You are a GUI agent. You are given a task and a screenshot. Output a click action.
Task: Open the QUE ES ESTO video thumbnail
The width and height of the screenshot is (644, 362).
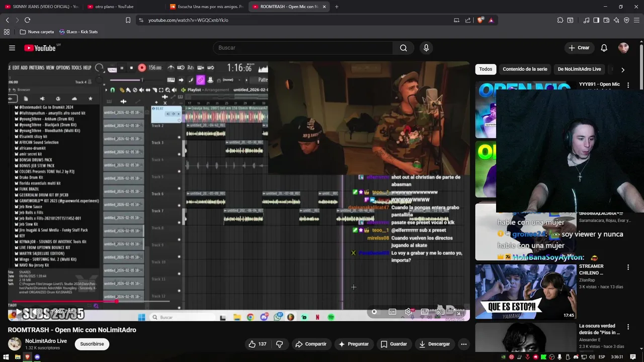click(526, 292)
